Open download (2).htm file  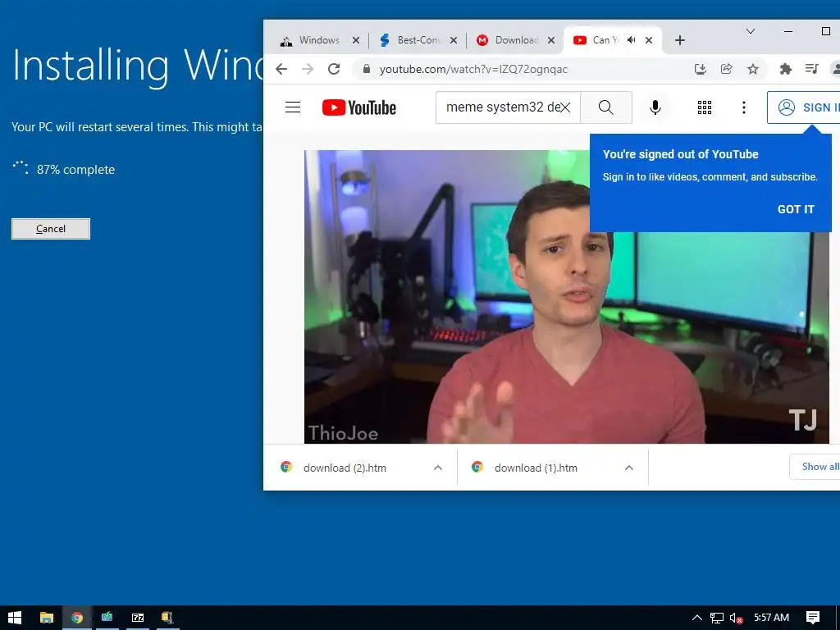[x=345, y=468]
